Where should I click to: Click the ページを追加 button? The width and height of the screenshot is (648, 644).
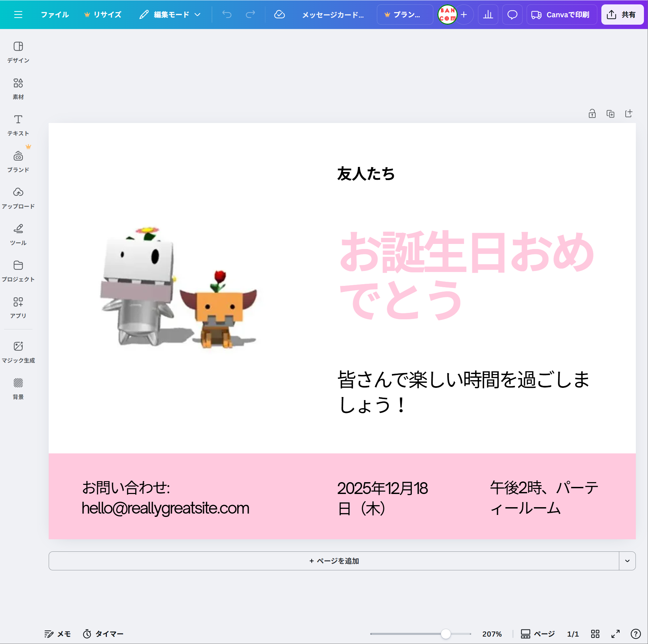pyautogui.click(x=334, y=561)
